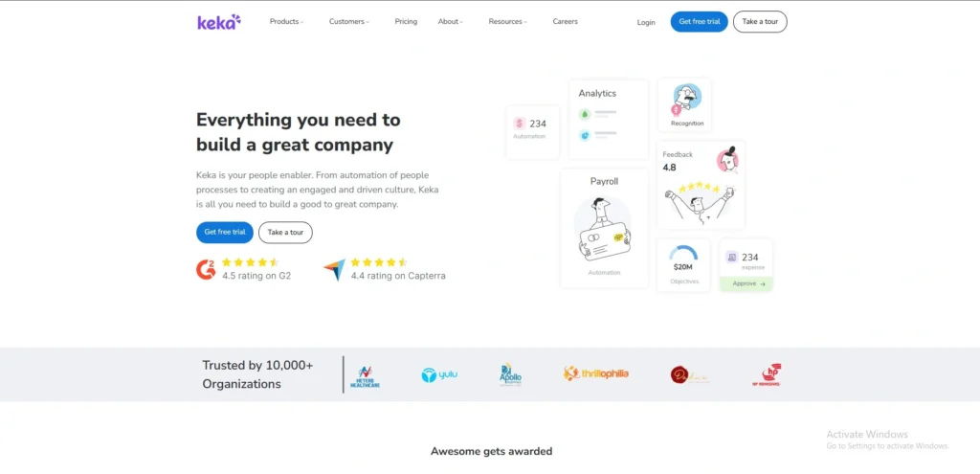Click Trusted by 10,000+ Organizations text
980x474 pixels.
click(x=257, y=374)
